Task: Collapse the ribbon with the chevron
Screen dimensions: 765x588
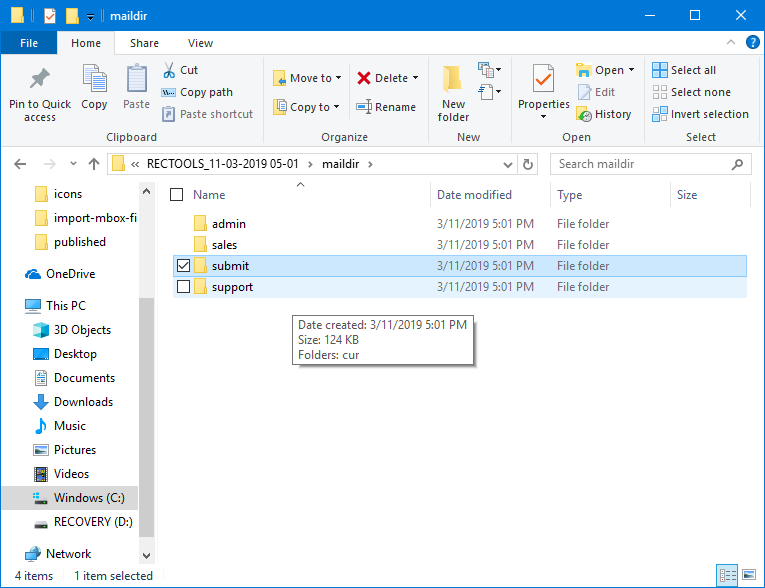Action: tap(731, 42)
